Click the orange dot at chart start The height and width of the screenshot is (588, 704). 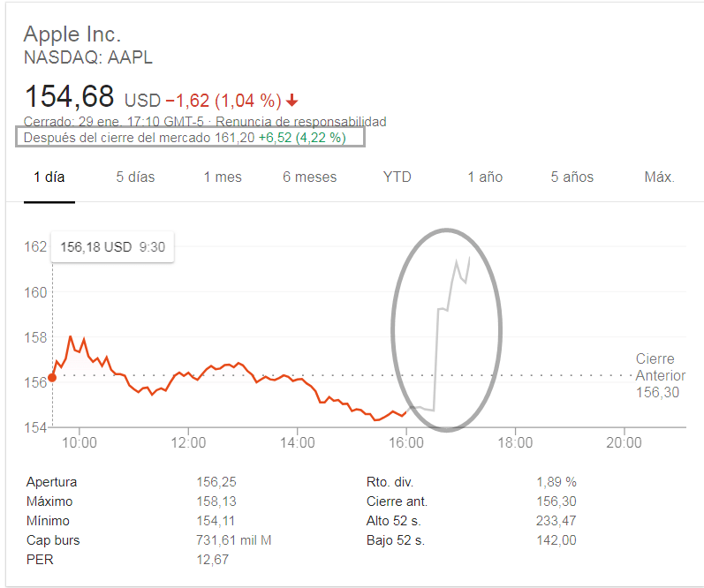pos(52,377)
